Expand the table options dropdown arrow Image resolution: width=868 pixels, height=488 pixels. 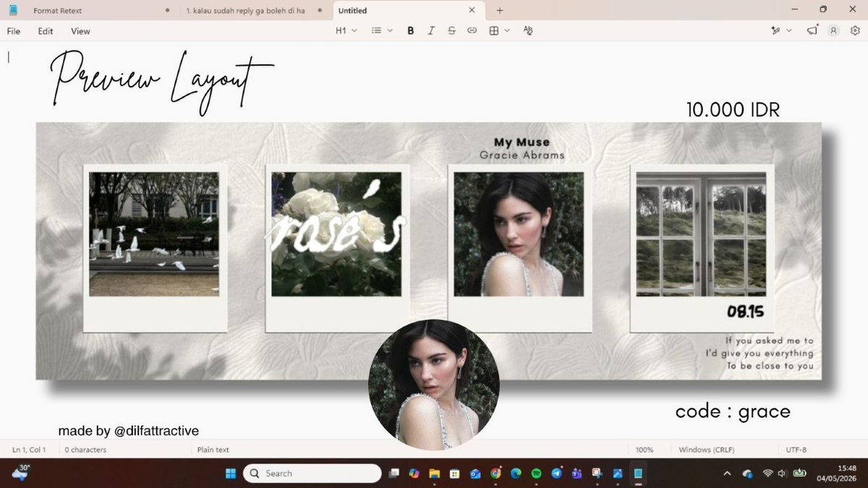[507, 31]
